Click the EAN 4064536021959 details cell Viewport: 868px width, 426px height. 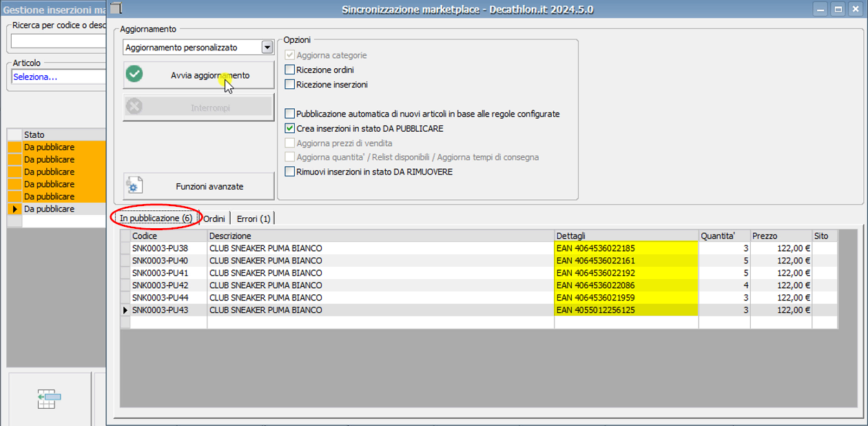tap(627, 298)
